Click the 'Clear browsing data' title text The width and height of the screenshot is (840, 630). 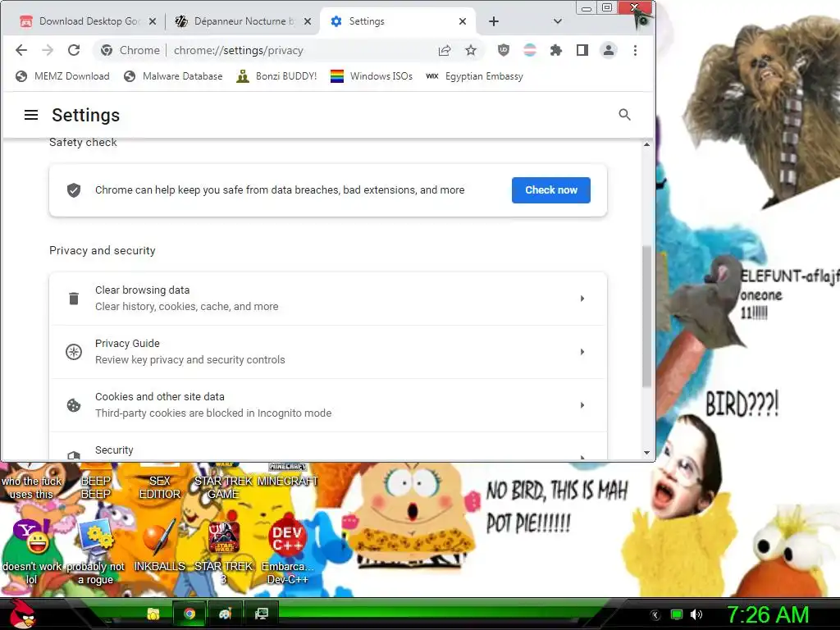point(143,290)
